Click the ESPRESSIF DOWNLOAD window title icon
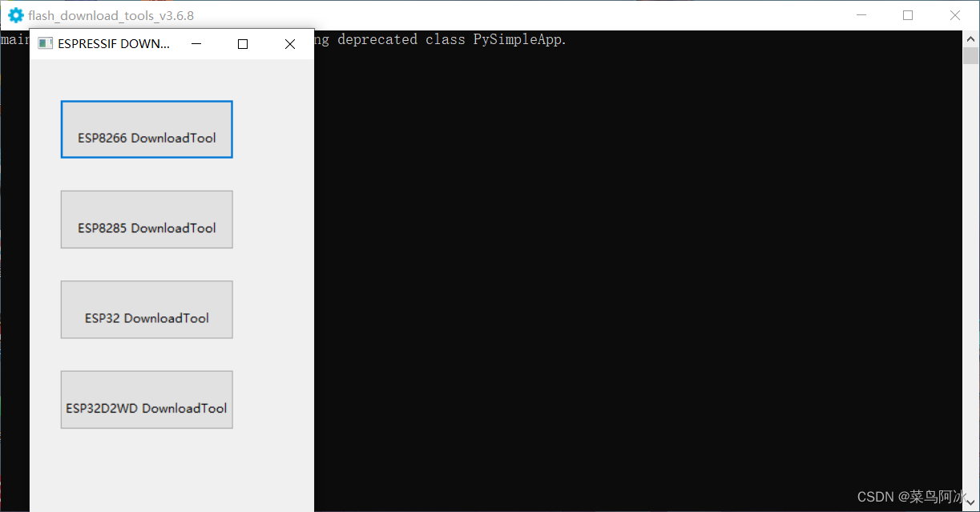980x512 pixels. (x=45, y=43)
